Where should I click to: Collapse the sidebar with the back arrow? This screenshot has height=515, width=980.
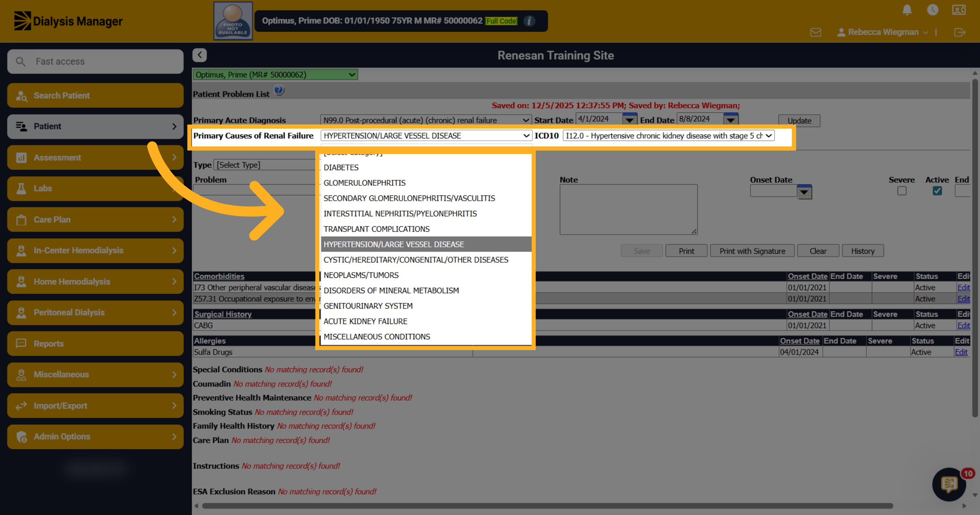[200, 55]
